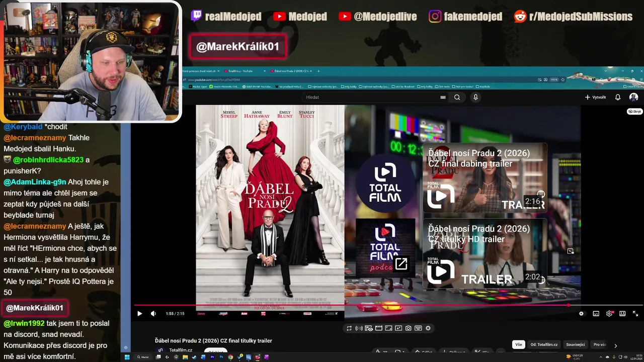
Task: Click the broadcast waves icon in extension toolbar
Action: 359,328
